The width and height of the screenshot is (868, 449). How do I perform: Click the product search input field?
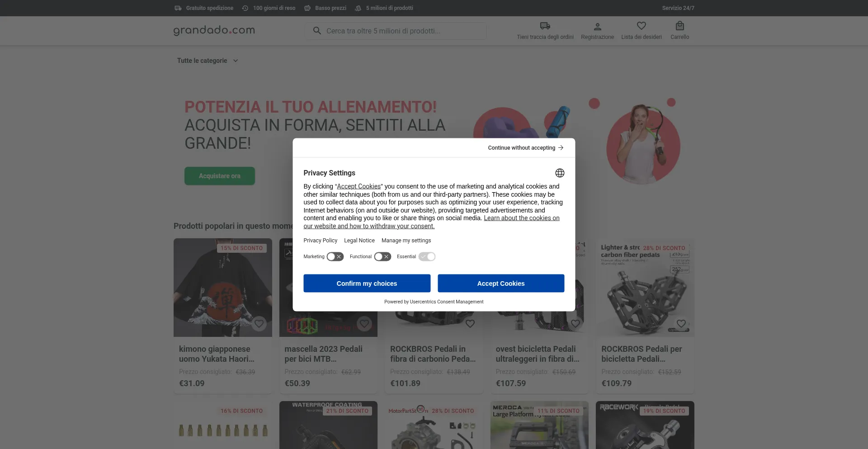(396, 30)
